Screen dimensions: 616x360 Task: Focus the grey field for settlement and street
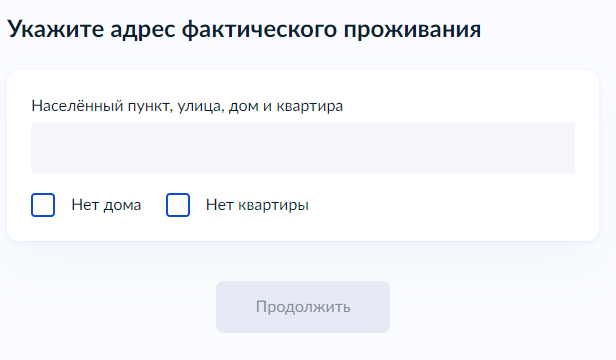tap(303, 148)
